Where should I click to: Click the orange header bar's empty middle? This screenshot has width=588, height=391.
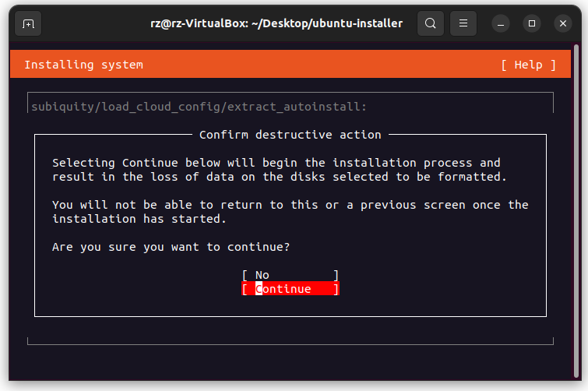(319, 65)
